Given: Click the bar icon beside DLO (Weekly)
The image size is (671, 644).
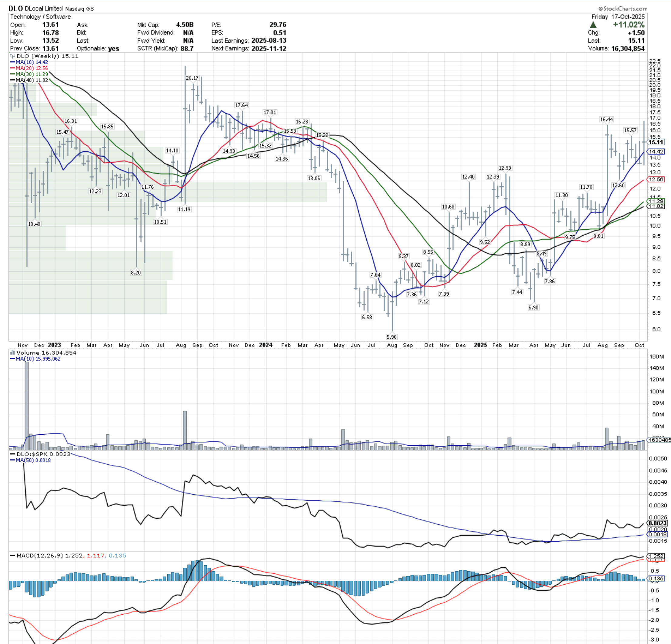Looking at the screenshot, I should pos(13,56).
